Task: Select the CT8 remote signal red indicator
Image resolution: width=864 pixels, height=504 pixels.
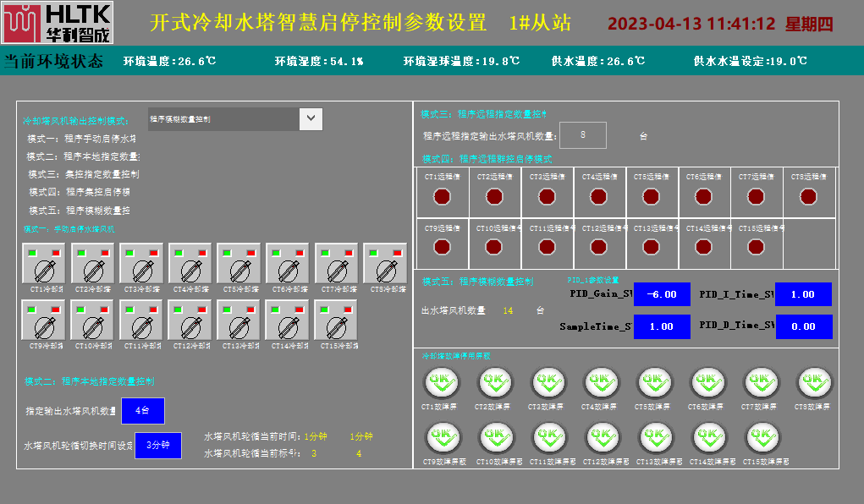Action: point(808,197)
